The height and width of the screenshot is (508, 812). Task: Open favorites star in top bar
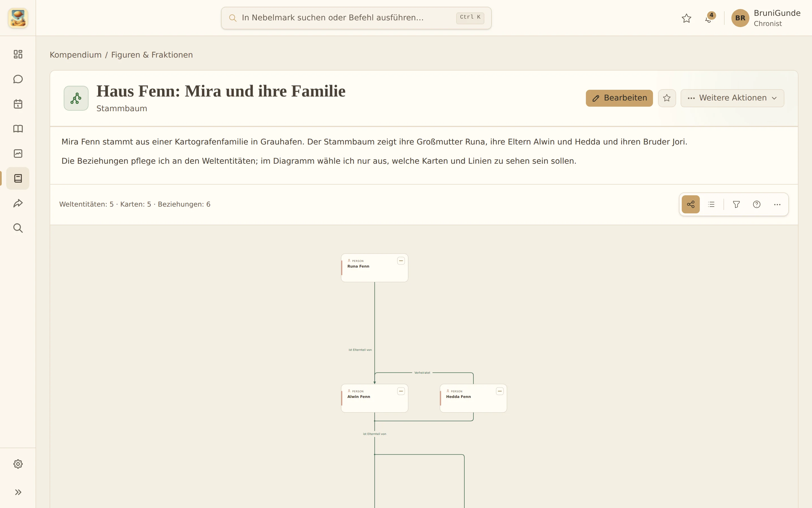point(687,18)
